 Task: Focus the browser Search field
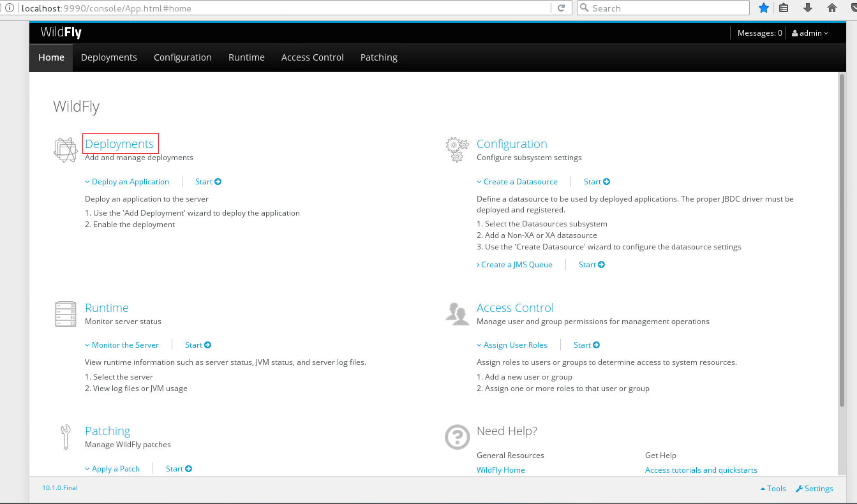coord(664,8)
